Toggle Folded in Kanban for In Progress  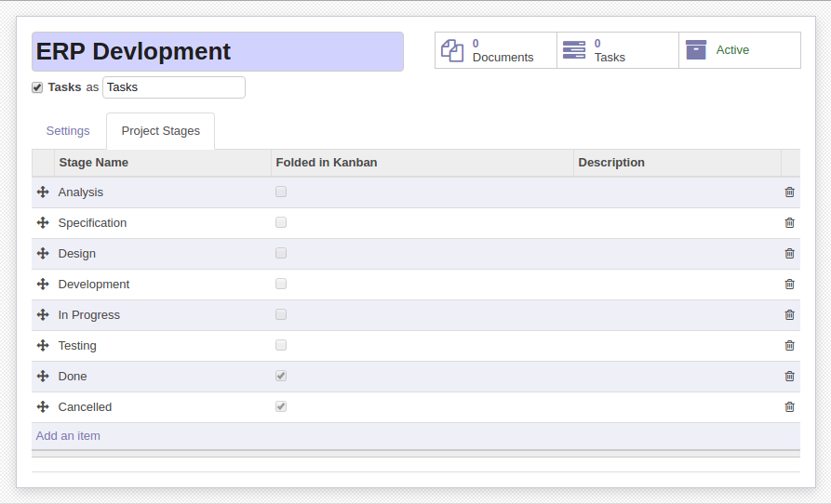pos(281,314)
